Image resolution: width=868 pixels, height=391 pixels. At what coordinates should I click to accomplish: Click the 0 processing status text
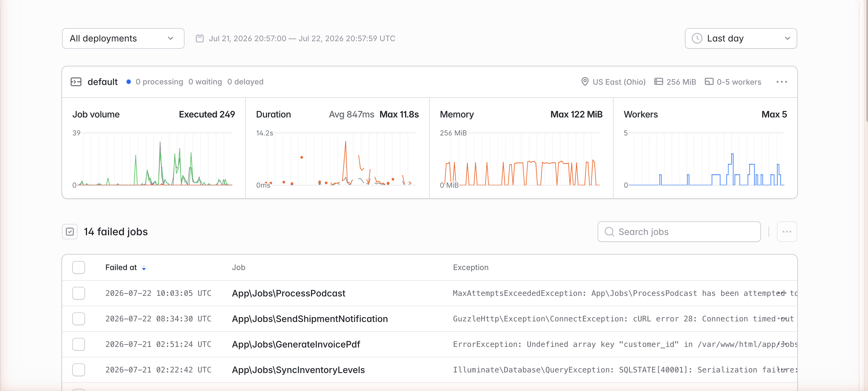tap(159, 82)
